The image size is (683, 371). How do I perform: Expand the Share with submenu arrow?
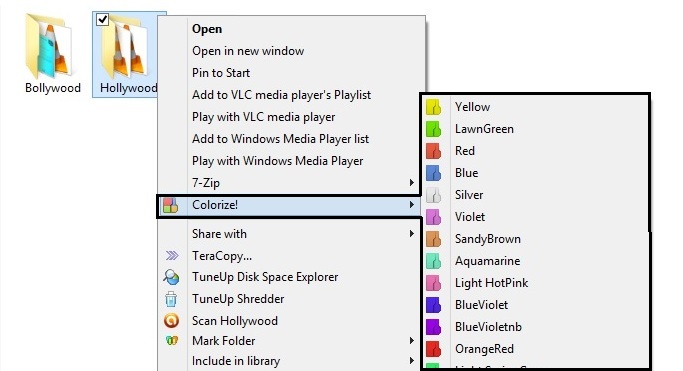click(x=411, y=234)
